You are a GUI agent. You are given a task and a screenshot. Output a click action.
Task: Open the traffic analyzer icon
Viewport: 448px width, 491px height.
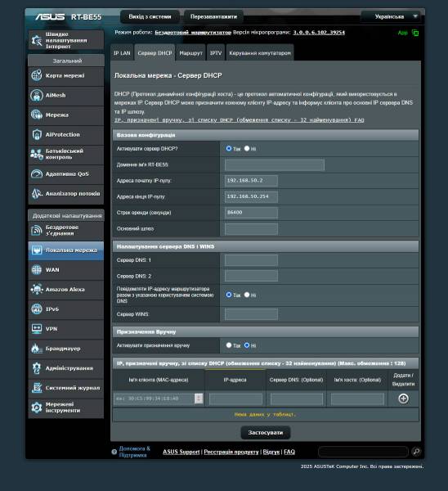37,193
